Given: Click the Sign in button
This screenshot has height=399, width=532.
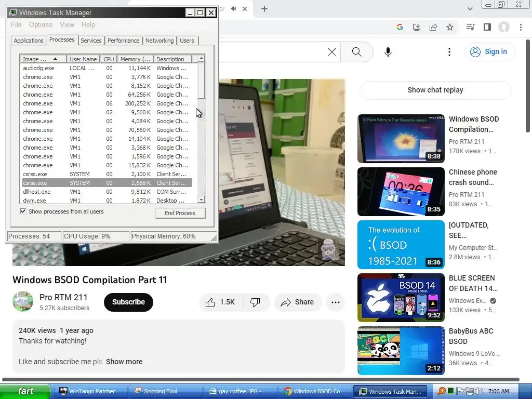Looking at the screenshot, I should 489,51.
